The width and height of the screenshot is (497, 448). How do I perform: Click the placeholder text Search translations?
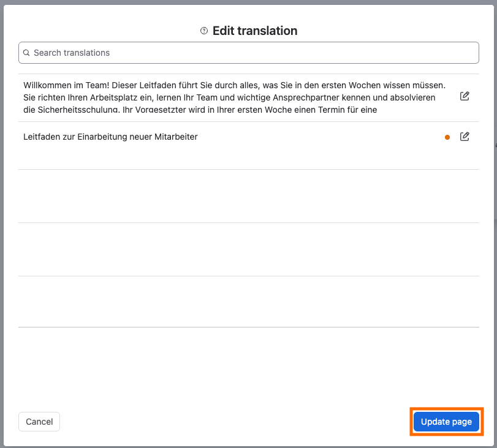72,53
